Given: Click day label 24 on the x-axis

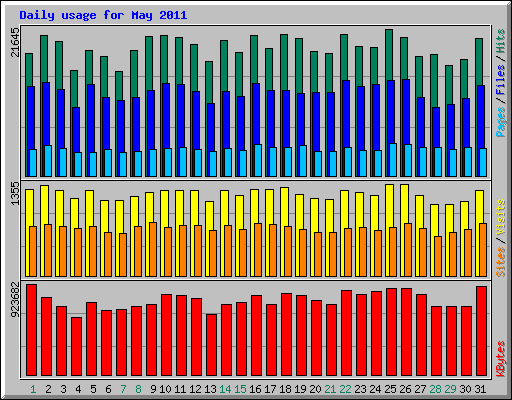Looking at the screenshot, I should (x=375, y=389).
